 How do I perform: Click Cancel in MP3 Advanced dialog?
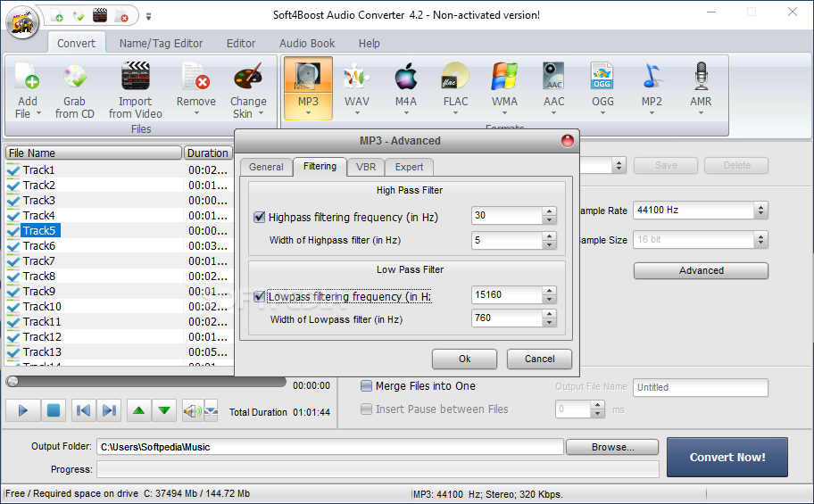(539, 359)
